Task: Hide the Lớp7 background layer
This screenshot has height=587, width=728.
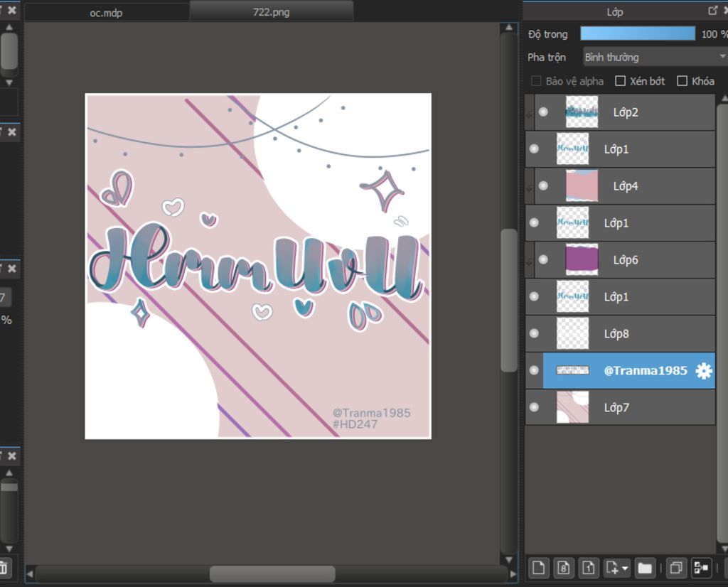Action: (x=534, y=407)
